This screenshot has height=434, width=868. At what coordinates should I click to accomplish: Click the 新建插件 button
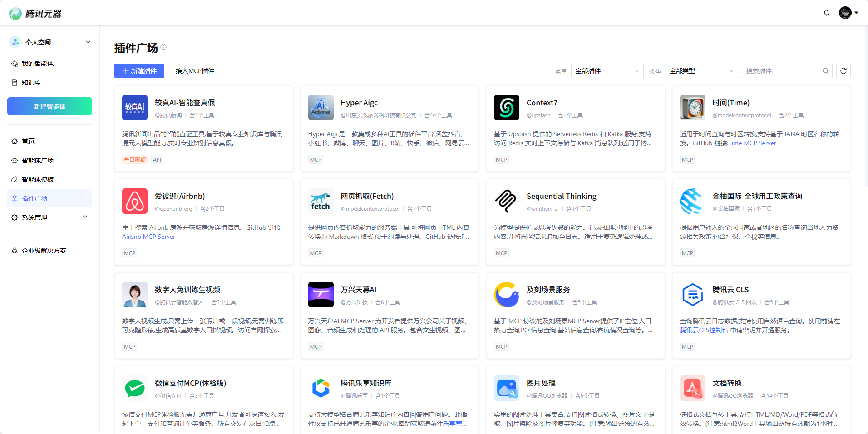139,71
